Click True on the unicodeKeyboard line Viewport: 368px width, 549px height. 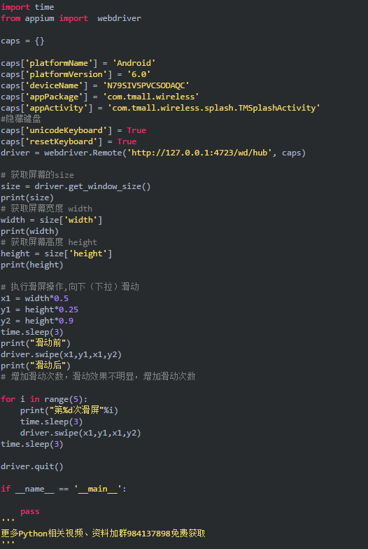point(137,130)
